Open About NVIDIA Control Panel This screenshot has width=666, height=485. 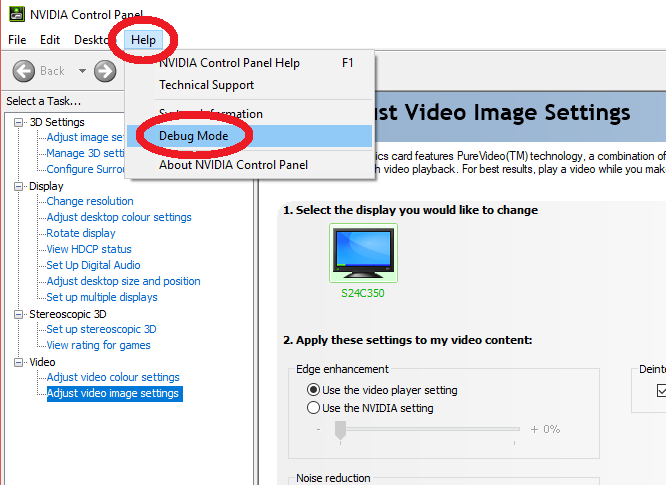251,165
